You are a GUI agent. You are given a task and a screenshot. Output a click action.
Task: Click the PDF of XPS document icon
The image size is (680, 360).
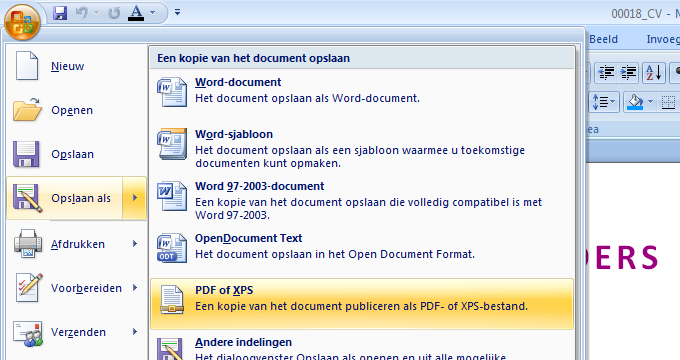click(x=172, y=300)
